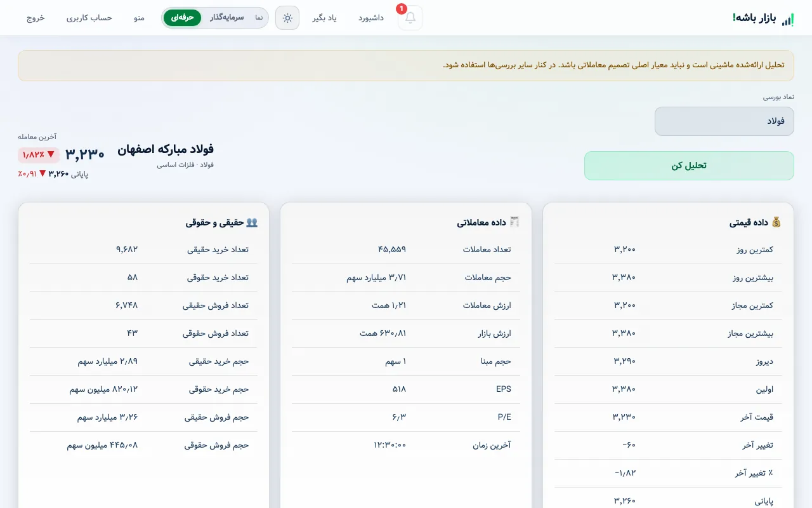
Task: Click the حجم فروش حقیقی value ۳٫۲۶ میلیارد سهم
Action: click(108, 417)
